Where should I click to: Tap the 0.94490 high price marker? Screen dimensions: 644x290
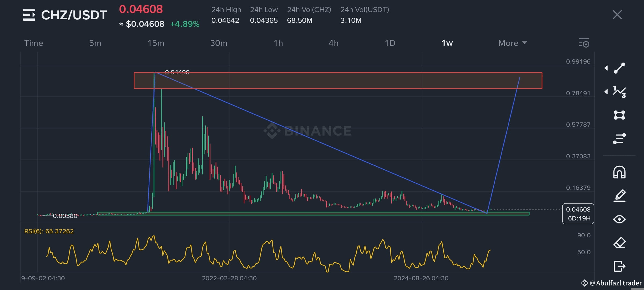pos(177,72)
